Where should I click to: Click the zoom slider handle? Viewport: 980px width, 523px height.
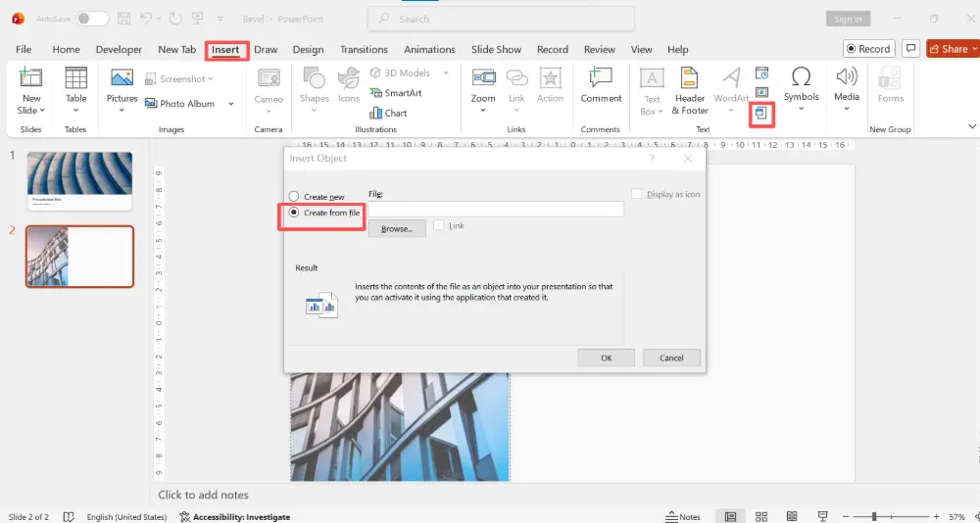(874, 517)
